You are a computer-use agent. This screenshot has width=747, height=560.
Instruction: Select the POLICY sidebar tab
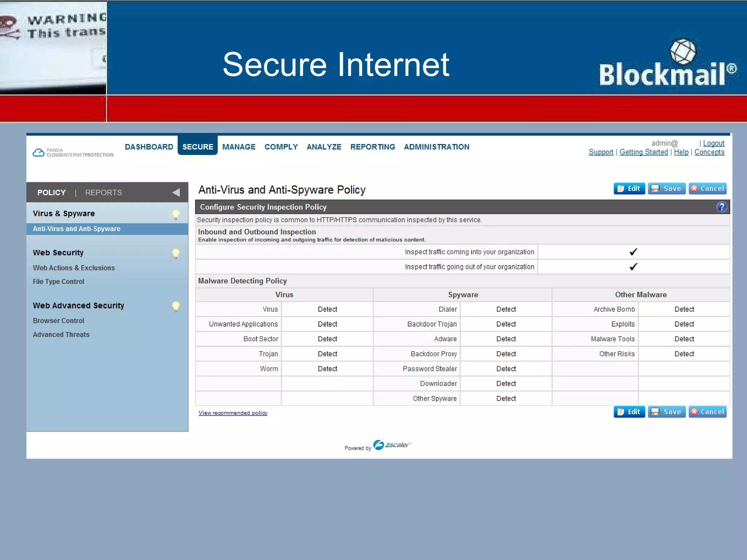[x=51, y=192]
